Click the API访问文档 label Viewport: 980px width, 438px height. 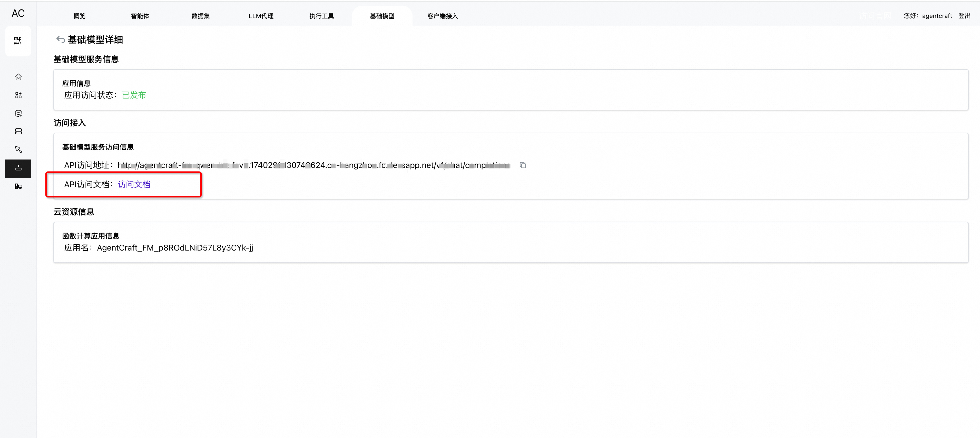pyautogui.click(x=89, y=184)
